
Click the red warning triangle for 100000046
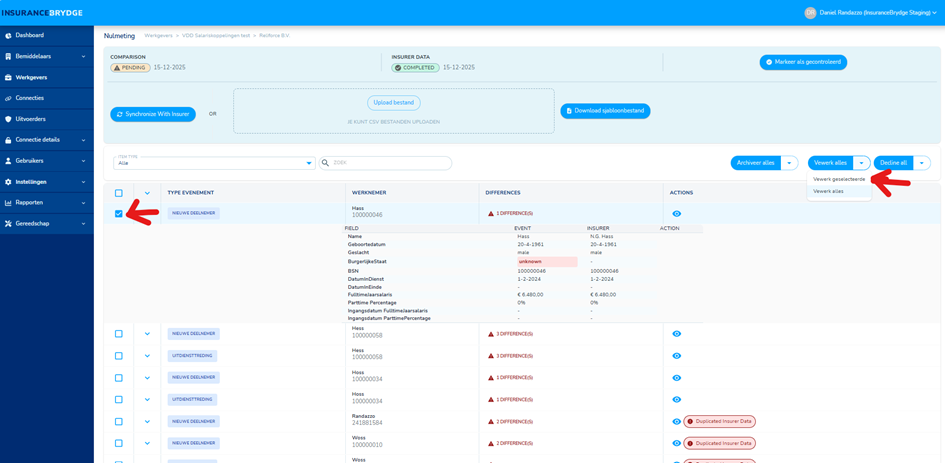click(x=491, y=214)
